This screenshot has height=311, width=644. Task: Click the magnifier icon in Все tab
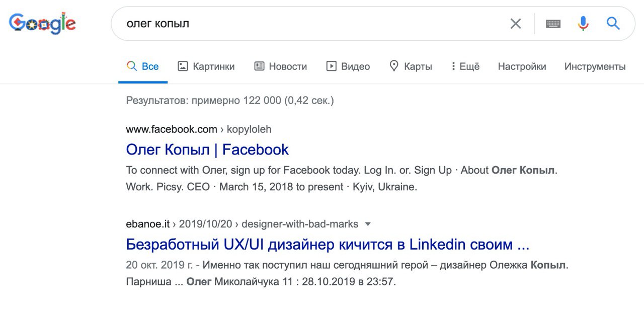(132, 66)
